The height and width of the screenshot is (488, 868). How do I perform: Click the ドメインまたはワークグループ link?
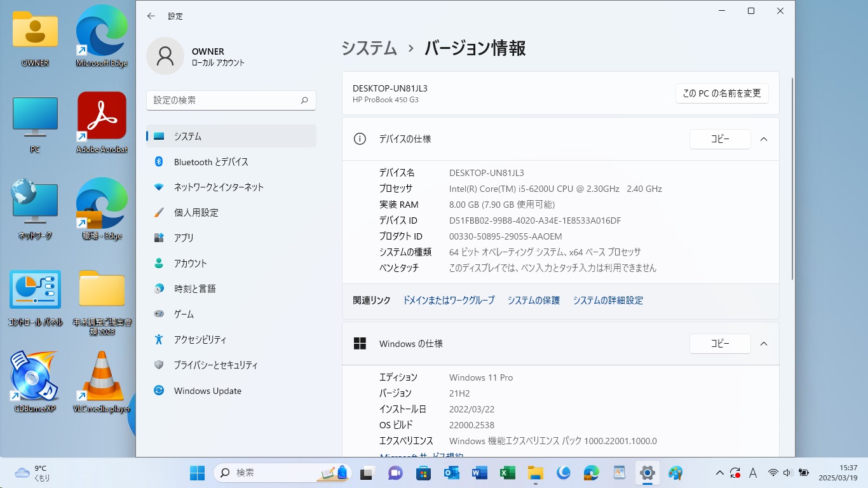(449, 301)
